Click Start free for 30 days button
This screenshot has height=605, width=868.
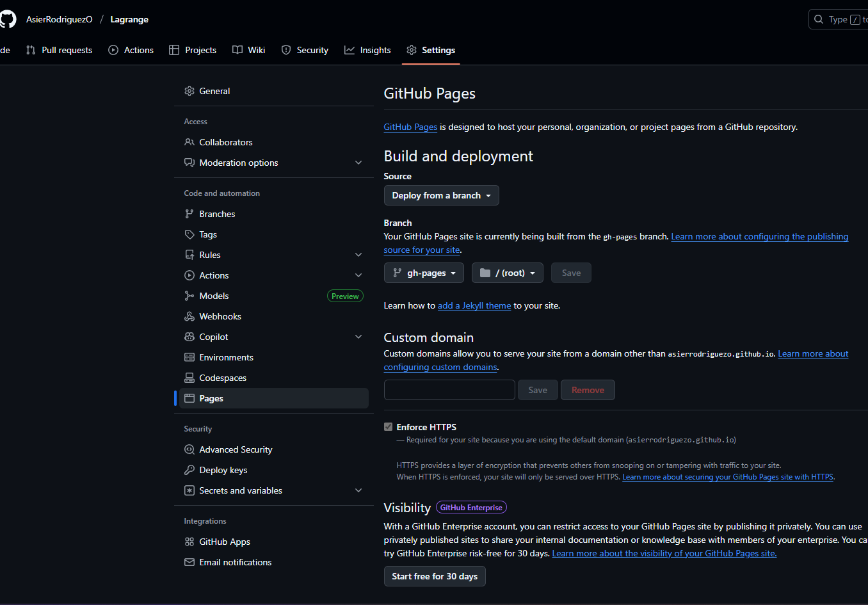pyautogui.click(x=435, y=576)
